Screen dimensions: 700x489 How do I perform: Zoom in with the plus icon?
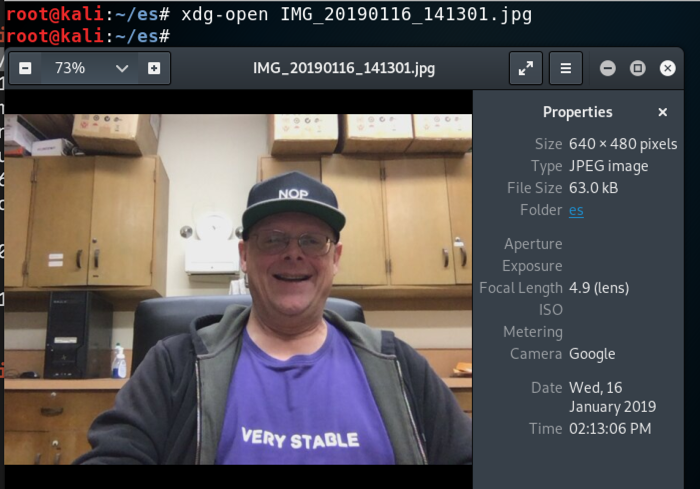[x=154, y=68]
